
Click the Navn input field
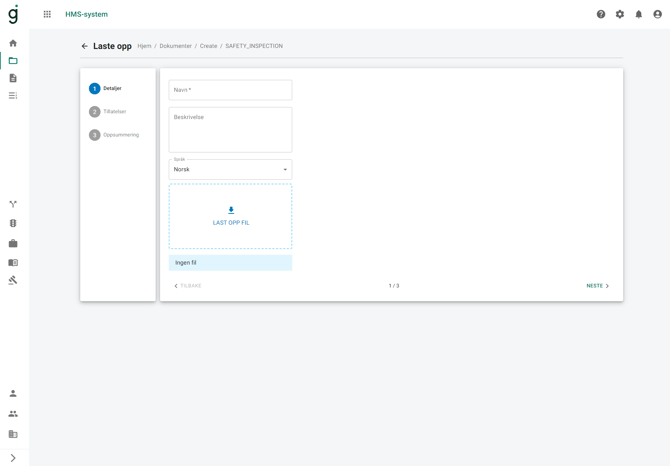(x=230, y=90)
